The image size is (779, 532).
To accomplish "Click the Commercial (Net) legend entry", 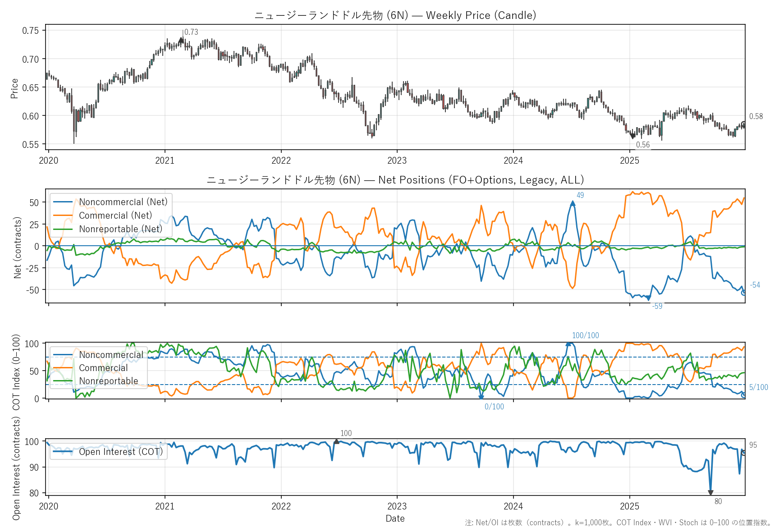I will 115,216.
